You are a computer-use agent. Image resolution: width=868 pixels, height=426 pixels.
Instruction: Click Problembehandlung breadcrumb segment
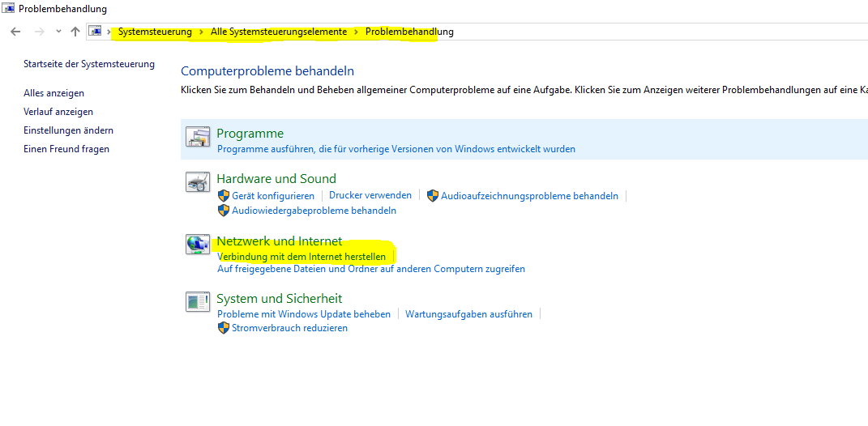coord(409,32)
